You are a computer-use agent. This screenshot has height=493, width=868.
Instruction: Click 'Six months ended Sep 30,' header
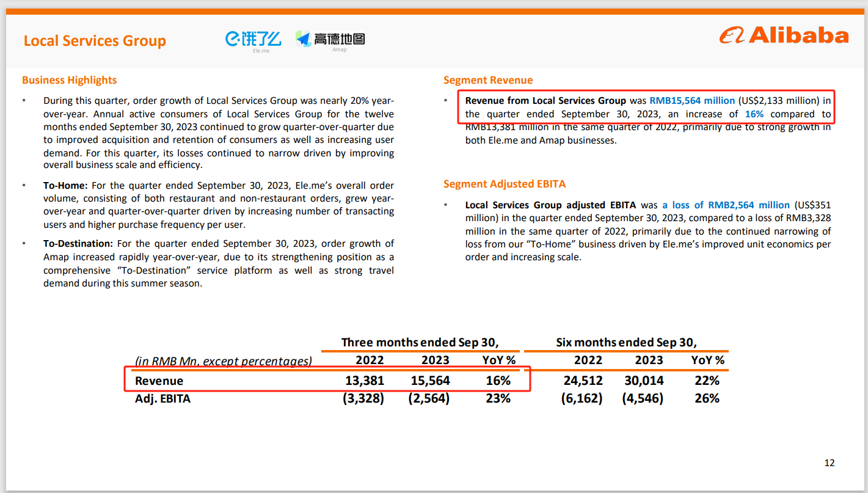[626, 342]
